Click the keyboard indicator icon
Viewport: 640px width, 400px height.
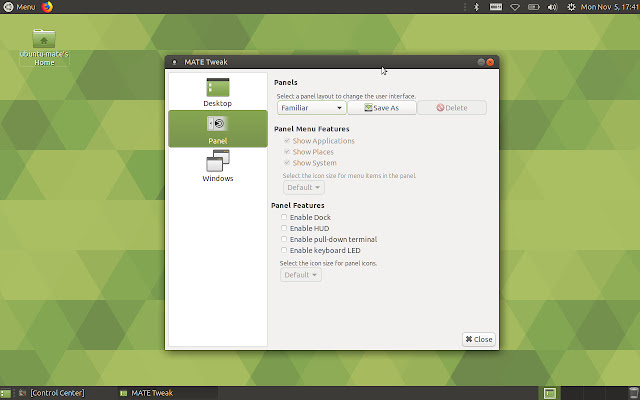[x=496, y=7]
